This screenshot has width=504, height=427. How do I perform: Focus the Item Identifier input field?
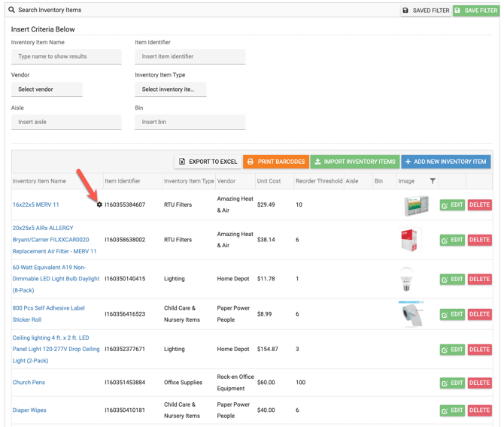[x=190, y=56]
